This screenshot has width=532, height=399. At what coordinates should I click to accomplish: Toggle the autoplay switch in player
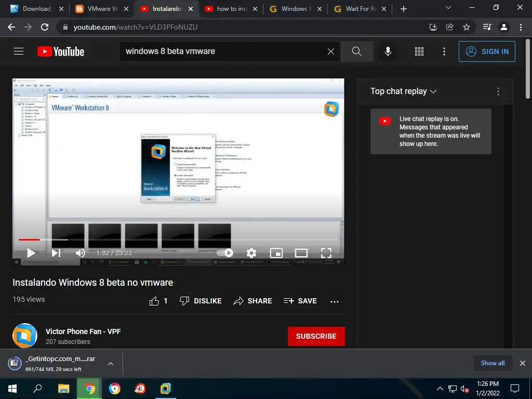[225, 253]
